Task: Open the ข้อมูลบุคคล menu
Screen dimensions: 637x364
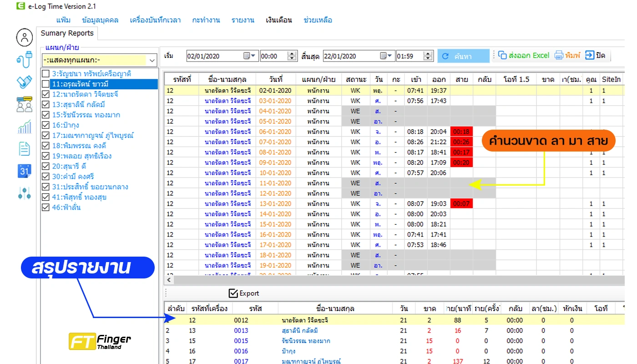Action: [x=100, y=20]
